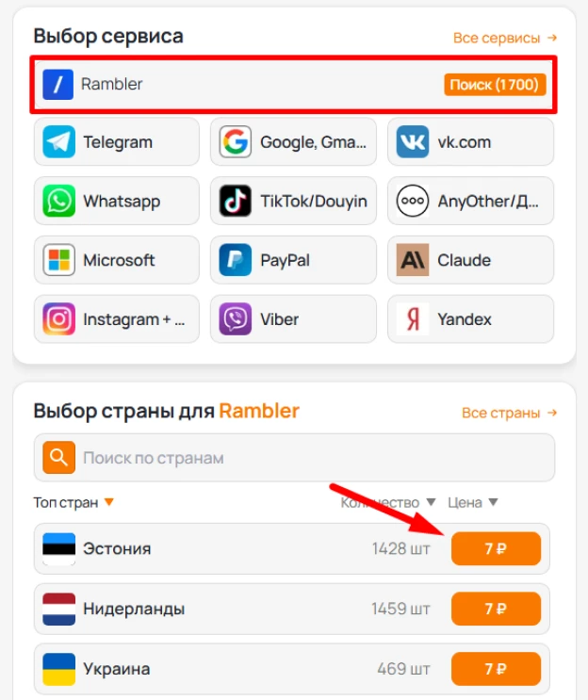This screenshot has width=588, height=700.
Task: Select the vk.com service icon
Action: tap(413, 142)
